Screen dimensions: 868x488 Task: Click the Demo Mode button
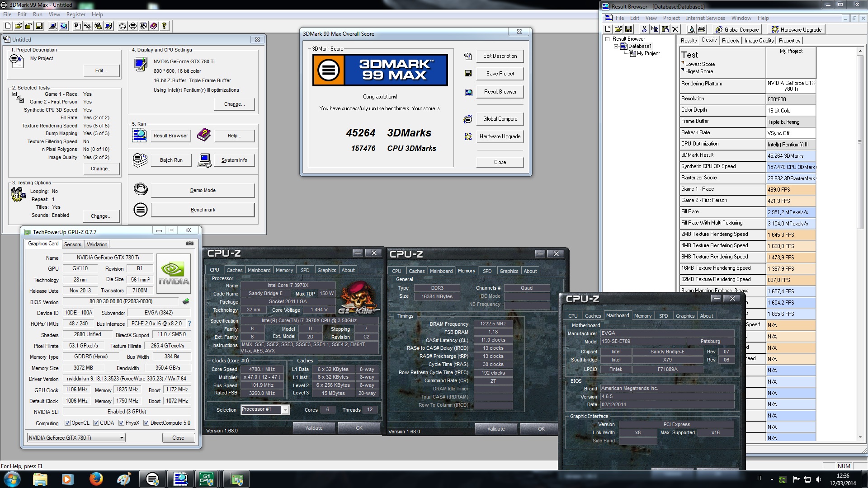tap(203, 190)
